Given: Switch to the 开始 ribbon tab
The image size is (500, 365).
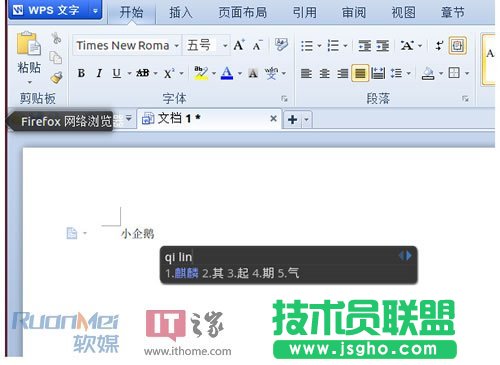Looking at the screenshot, I should (131, 13).
